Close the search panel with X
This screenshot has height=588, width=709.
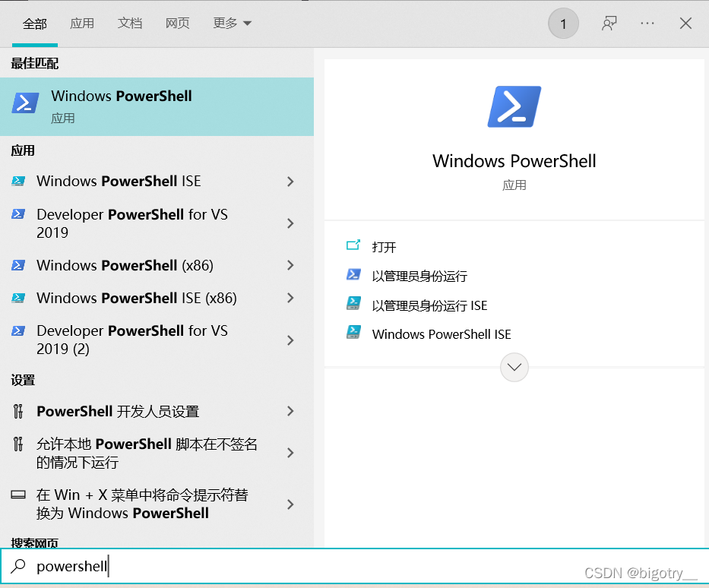click(685, 24)
